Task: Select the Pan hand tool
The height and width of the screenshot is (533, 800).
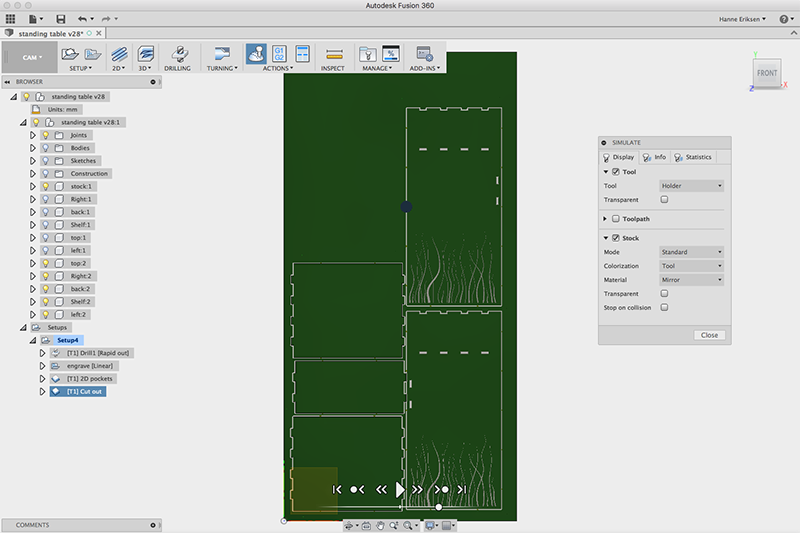Action: point(380,525)
